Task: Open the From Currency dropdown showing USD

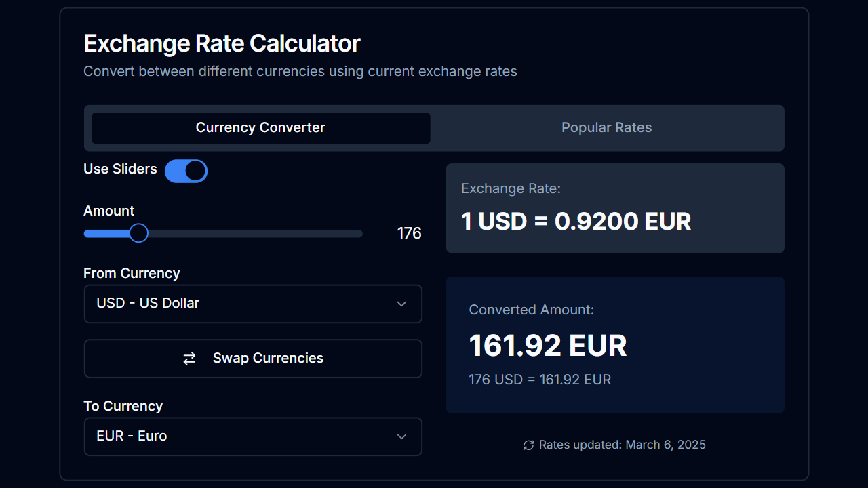Action: click(253, 304)
